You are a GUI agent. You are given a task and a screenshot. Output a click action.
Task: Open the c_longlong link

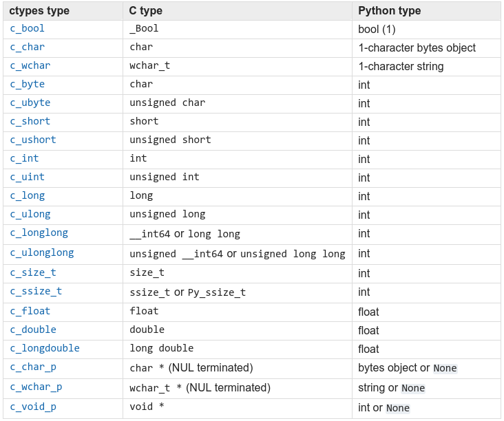tap(39, 233)
